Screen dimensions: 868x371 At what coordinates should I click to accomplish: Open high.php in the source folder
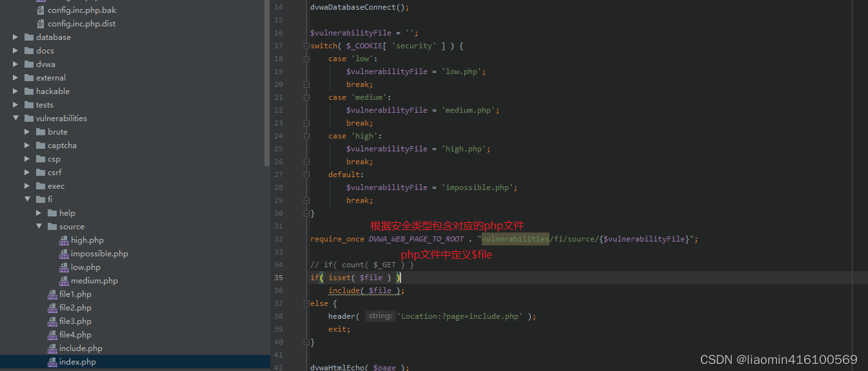pos(87,240)
